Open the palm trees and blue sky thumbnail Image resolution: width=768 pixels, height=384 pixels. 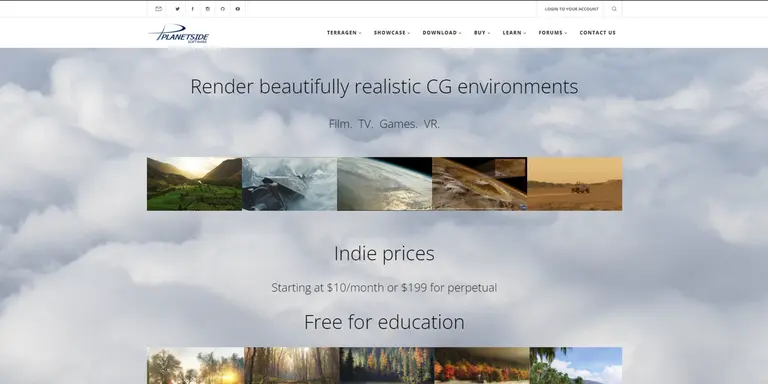click(x=576, y=365)
